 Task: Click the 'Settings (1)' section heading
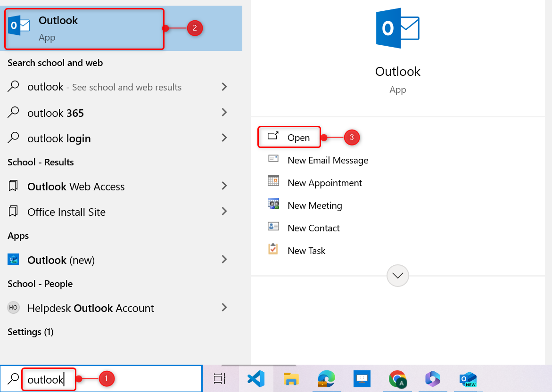pos(31,332)
